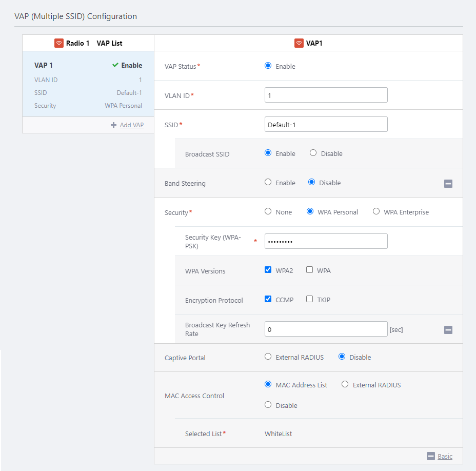This screenshot has width=476, height=471.
Task: Click the Security Key password field
Action: tap(326, 241)
